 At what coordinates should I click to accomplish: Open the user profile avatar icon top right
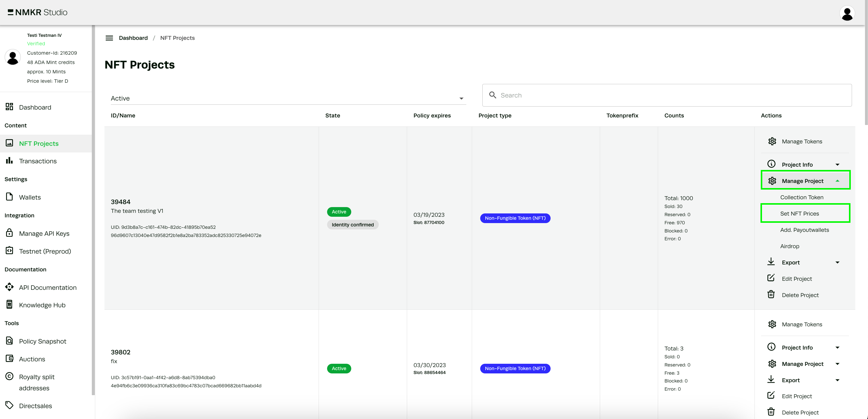[847, 14]
